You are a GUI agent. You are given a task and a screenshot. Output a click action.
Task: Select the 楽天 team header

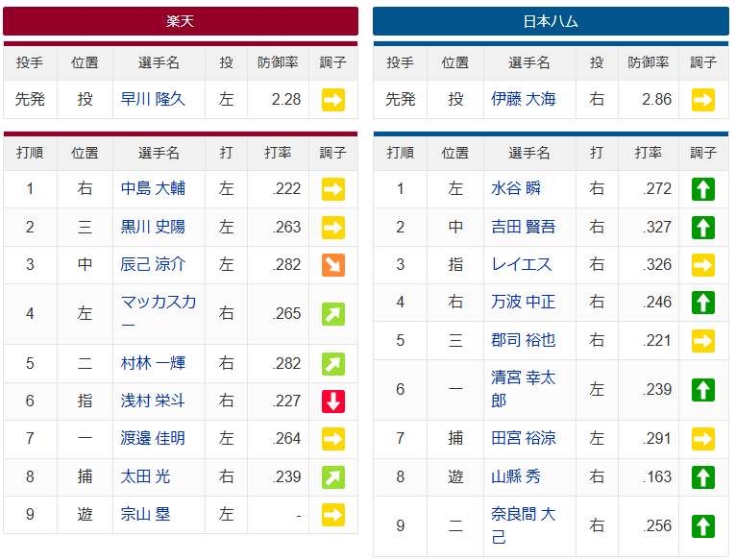[x=181, y=21]
